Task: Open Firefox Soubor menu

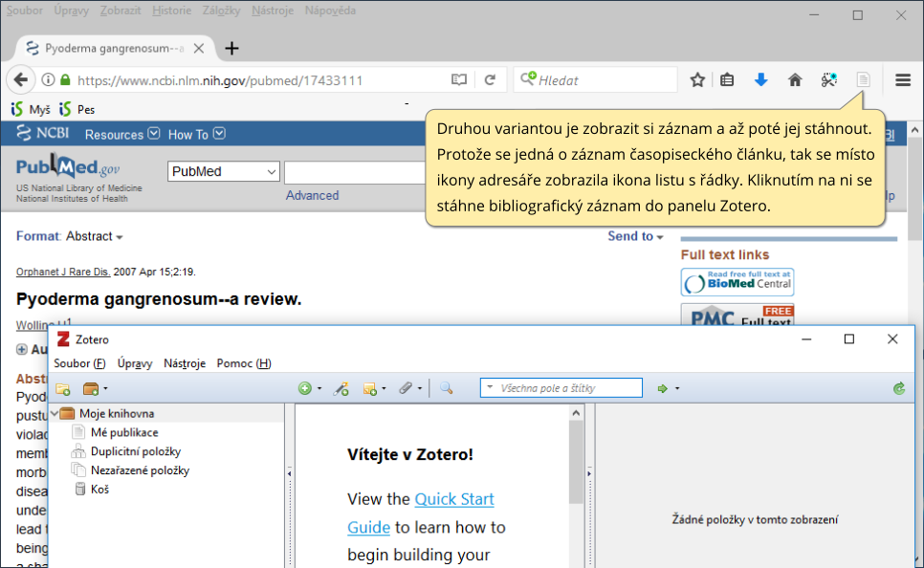Action: [25, 11]
